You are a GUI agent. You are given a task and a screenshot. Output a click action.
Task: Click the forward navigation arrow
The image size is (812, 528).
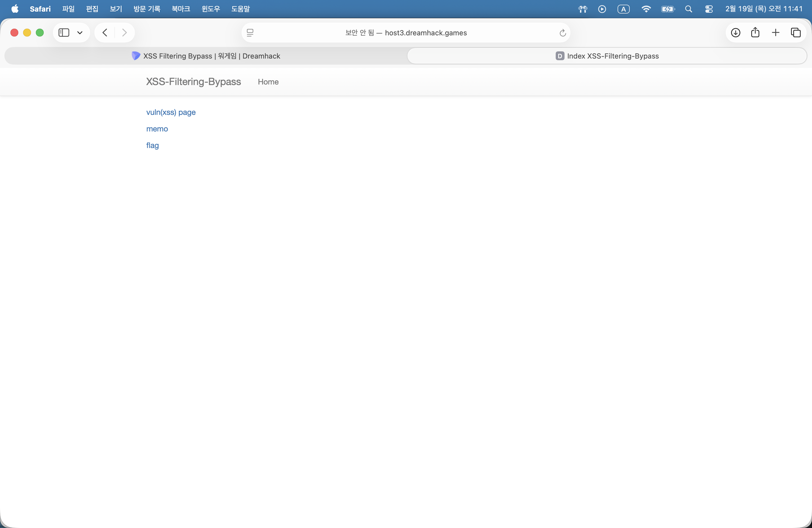point(125,33)
